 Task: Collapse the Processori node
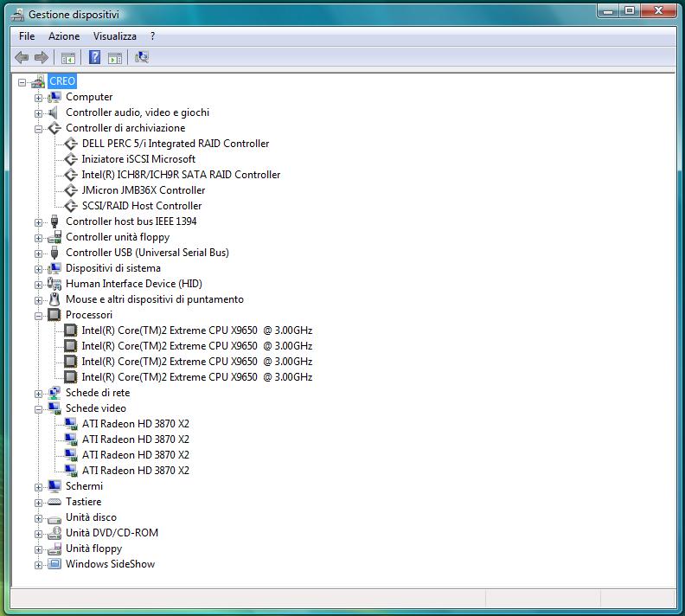[38, 316]
